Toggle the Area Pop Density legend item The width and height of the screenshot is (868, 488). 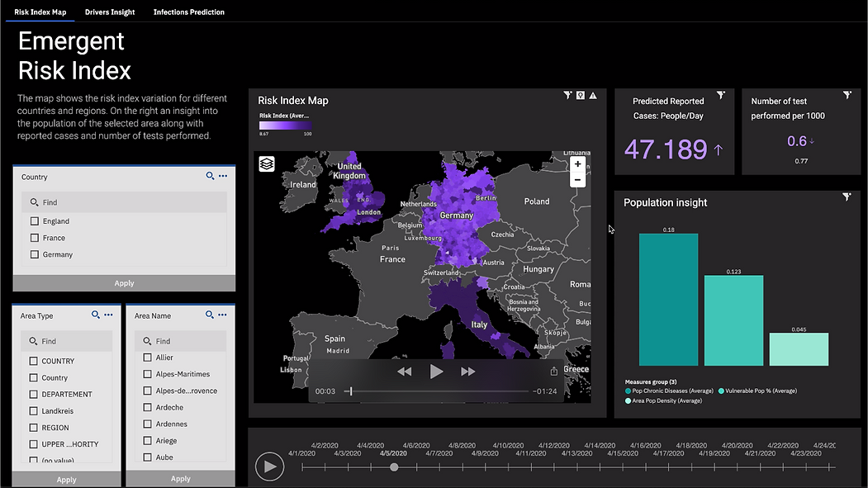(663, 401)
